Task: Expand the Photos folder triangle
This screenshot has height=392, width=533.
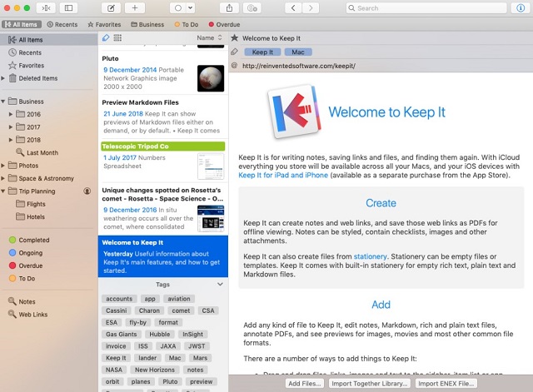Action: coord(3,166)
